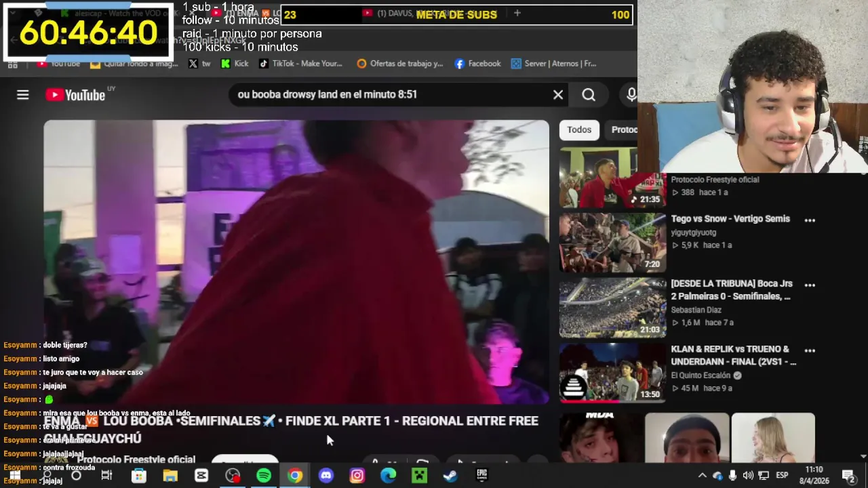Switch to OBS Studio on the taskbar
Viewport: 868px width, 488px height.
pyautogui.click(x=233, y=476)
